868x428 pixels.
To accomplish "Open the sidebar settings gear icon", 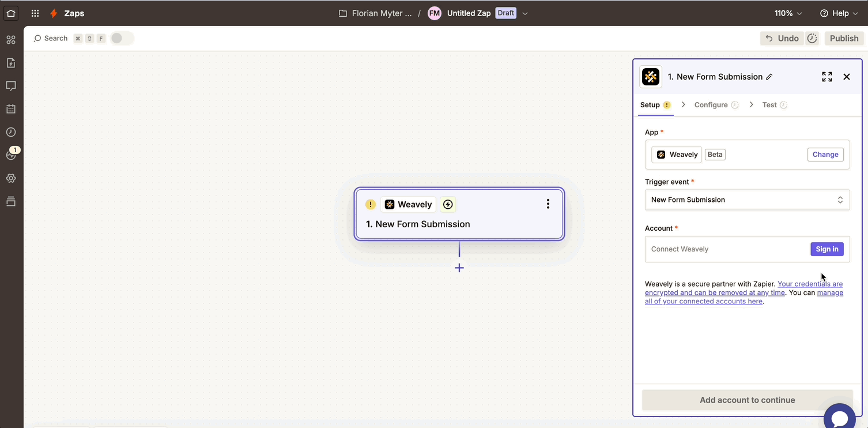I will [x=11, y=178].
